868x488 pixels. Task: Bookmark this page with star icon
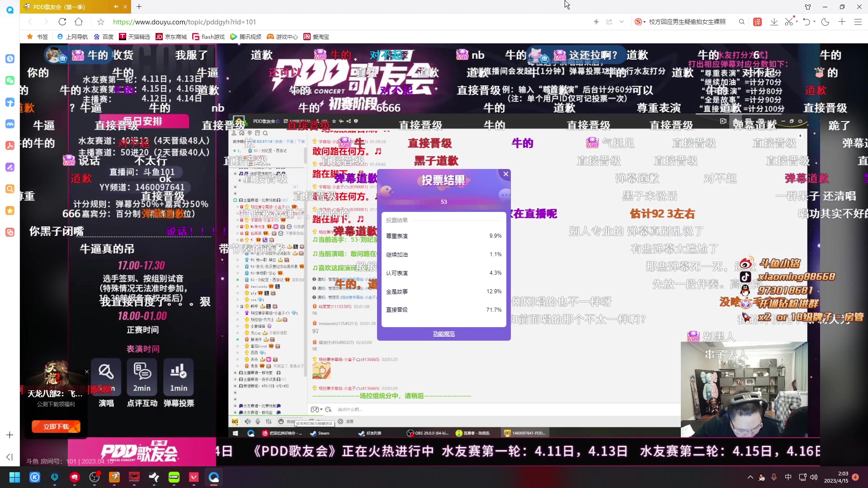pyautogui.click(x=101, y=22)
